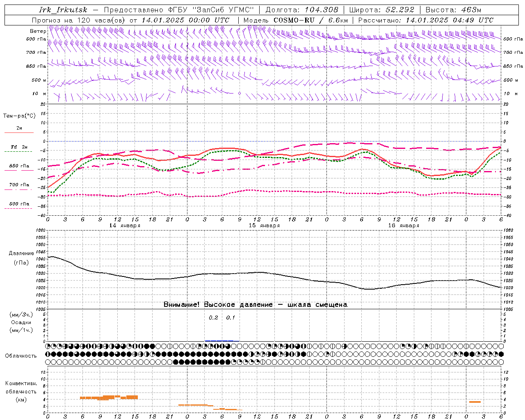Image resolution: width=525 pixels, height=420 pixels.
Task: Click the 14 января date label
Action: click(125, 225)
